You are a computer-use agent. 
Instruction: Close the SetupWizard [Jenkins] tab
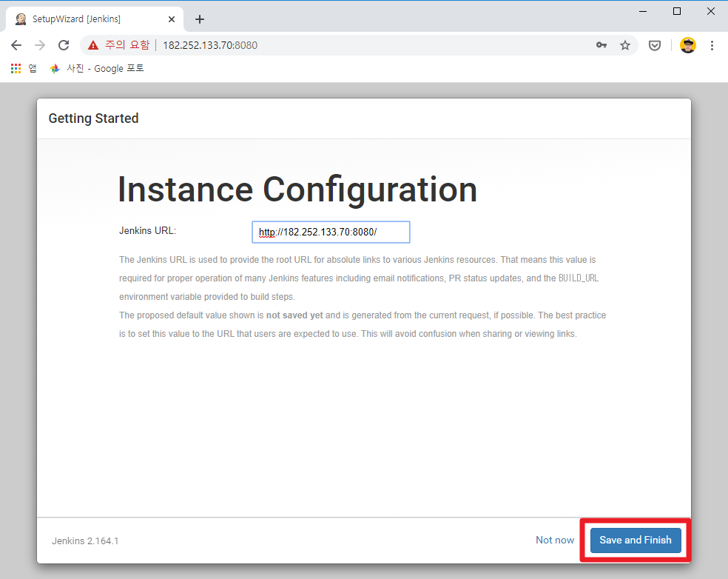point(172,19)
